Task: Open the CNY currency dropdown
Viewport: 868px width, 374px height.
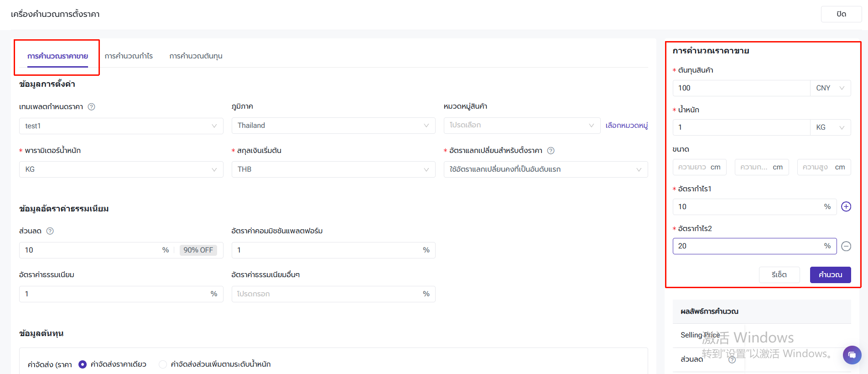Action: (830, 88)
